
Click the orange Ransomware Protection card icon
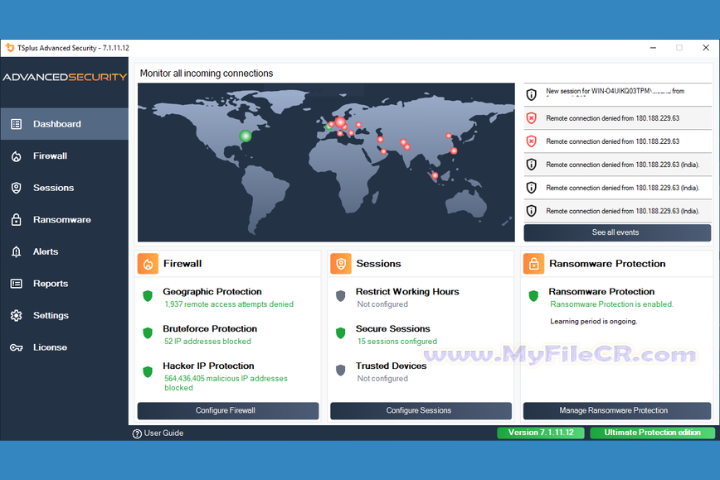pyautogui.click(x=534, y=264)
